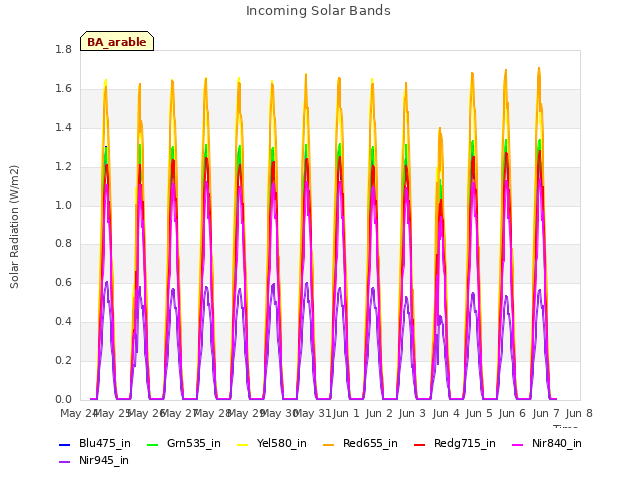Viewport: 640px width, 480px height.
Task: Click the Grn535_in green legend swatch
Action: click(152, 444)
